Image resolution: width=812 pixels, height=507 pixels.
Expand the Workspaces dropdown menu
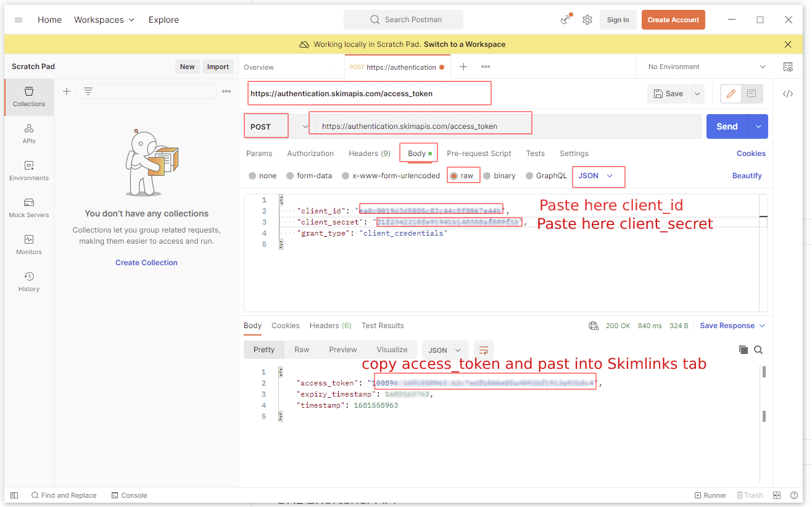point(104,20)
